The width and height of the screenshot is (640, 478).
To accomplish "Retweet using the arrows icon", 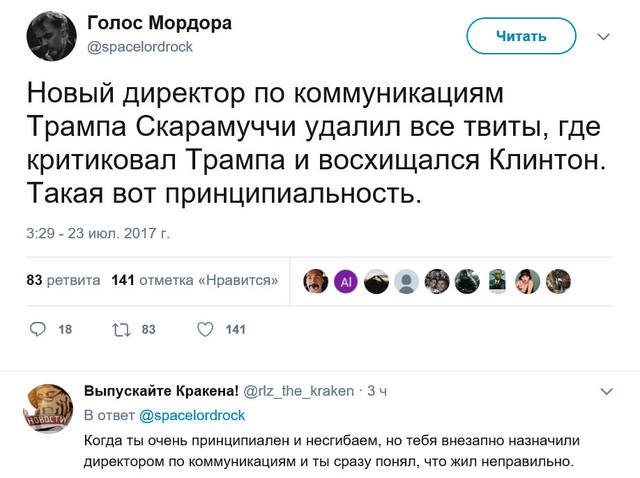I will 123,330.
